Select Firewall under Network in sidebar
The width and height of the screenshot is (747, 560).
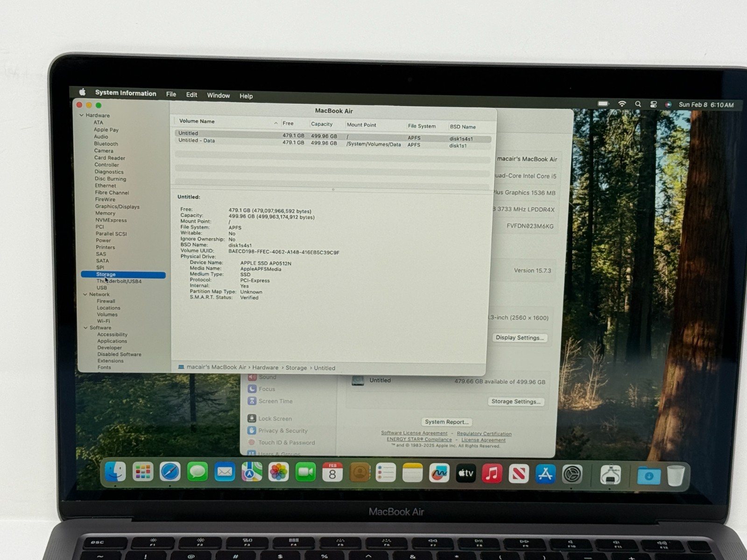(106, 301)
